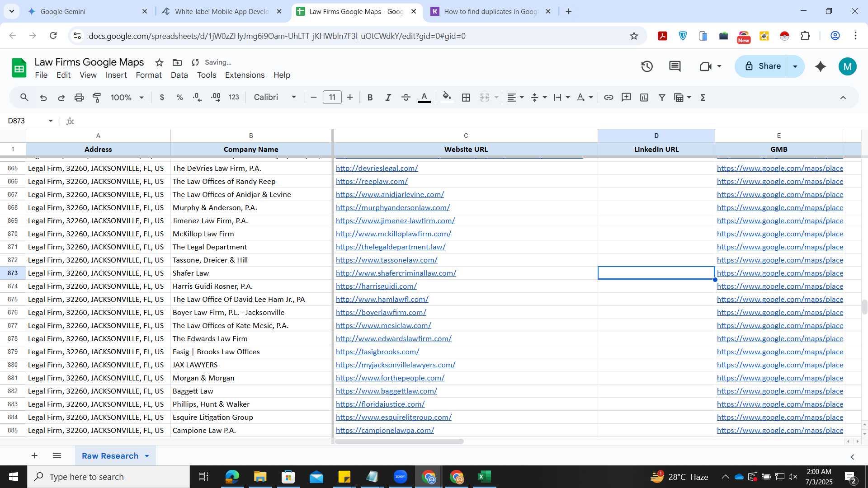
Task: Create a filter with funnel icon
Action: click(662, 97)
